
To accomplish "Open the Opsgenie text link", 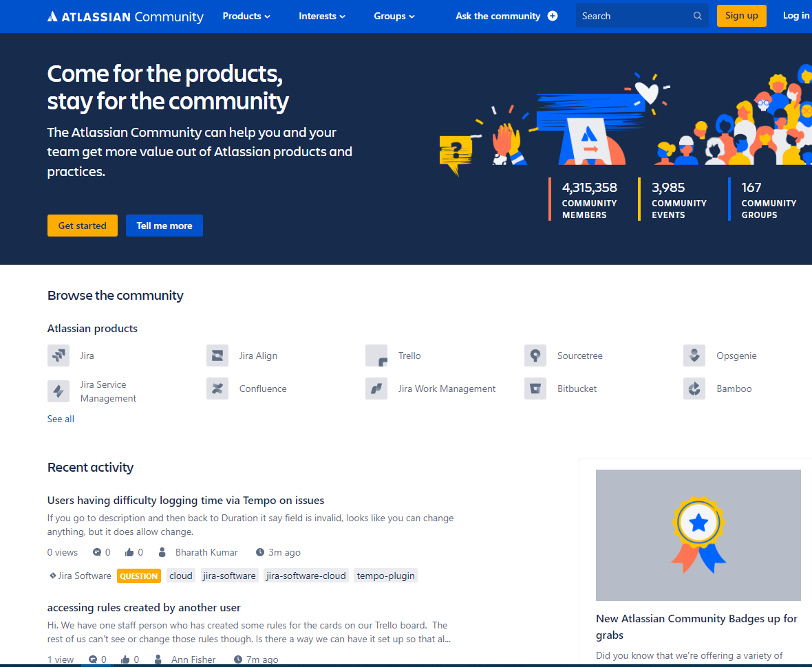I will pos(736,356).
